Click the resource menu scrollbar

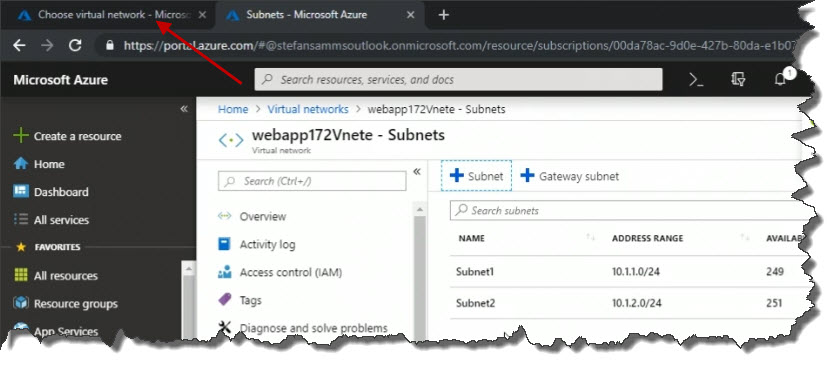(420, 273)
